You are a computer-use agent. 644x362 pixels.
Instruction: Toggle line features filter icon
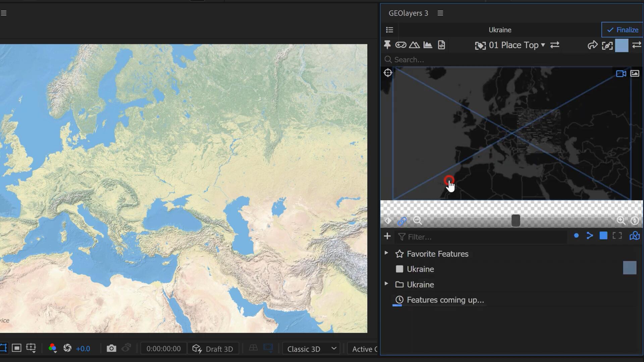coord(590,236)
